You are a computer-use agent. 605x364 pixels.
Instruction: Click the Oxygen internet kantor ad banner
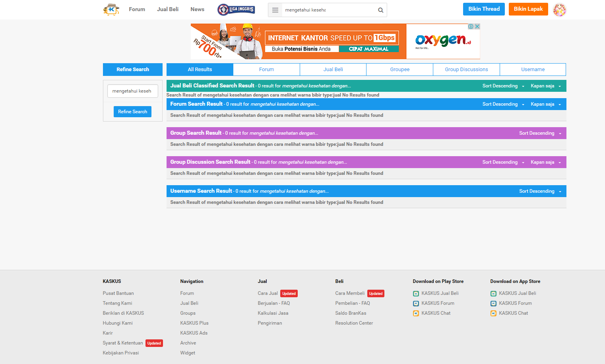pos(335,41)
